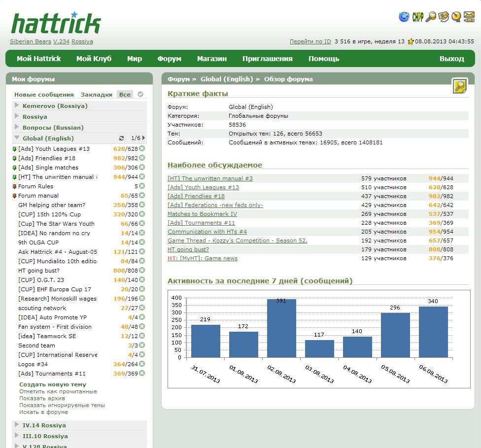481x448 pixels.
Task: Open the Магазин menu item
Action: click(x=212, y=59)
